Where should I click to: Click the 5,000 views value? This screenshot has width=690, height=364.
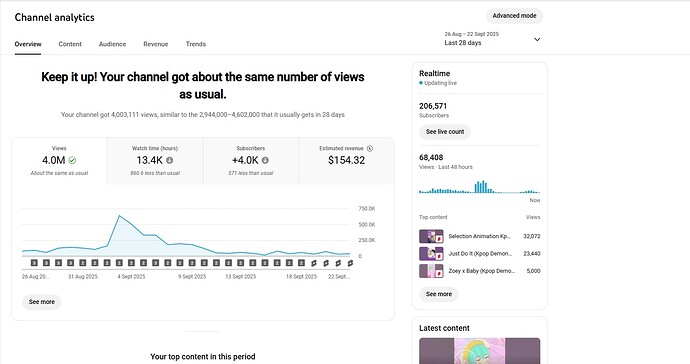[533, 271]
